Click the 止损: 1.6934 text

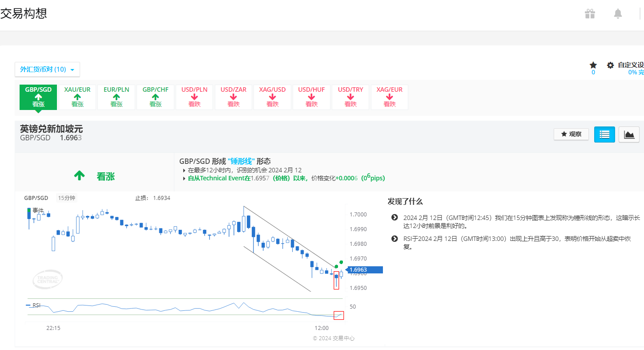[153, 198]
